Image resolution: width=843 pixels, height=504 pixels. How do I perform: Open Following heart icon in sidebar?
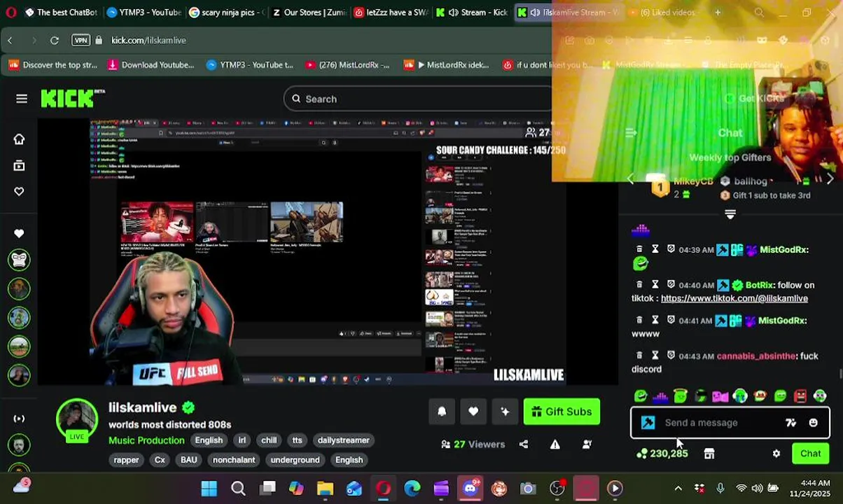pyautogui.click(x=19, y=191)
